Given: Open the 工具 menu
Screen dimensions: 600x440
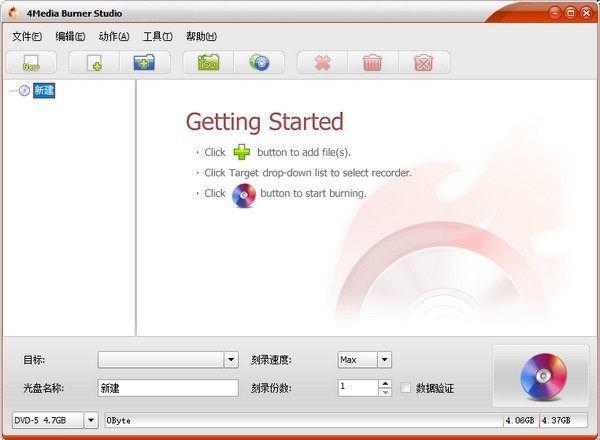Looking at the screenshot, I should point(157,37).
